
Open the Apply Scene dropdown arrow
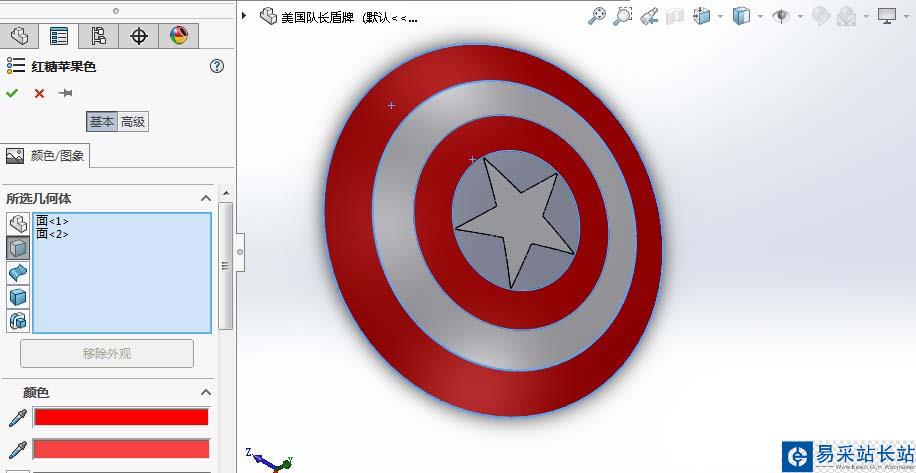pyautogui.click(x=866, y=16)
